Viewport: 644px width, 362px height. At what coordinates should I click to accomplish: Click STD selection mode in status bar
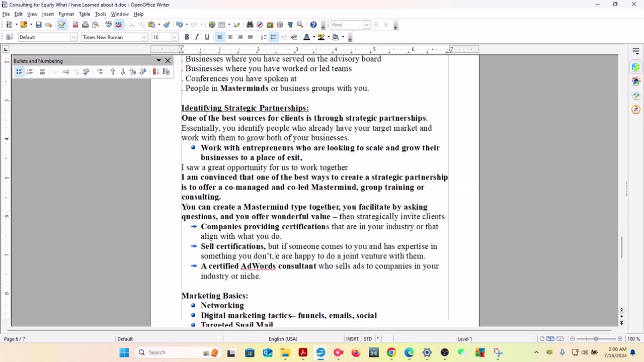coord(368,339)
